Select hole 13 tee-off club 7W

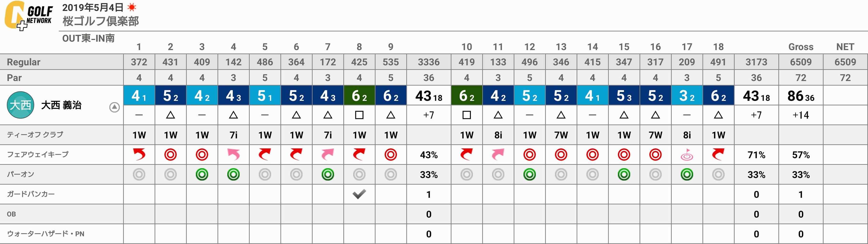pyautogui.click(x=561, y=135)
